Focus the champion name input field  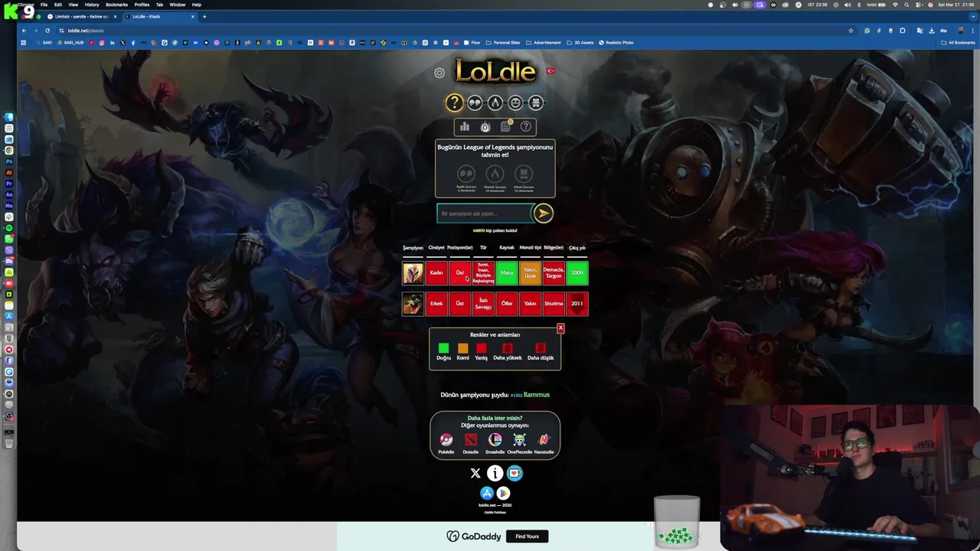coord(484,214)
